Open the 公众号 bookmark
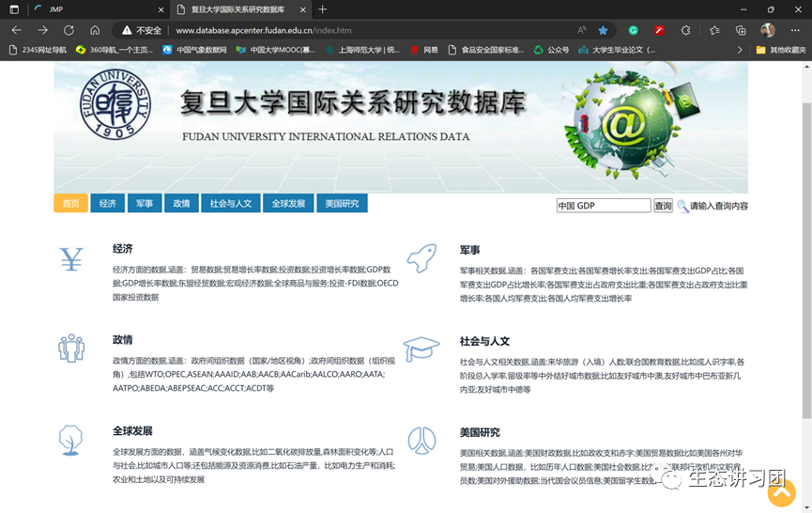The image size is (812, 513). coord(552,50)
